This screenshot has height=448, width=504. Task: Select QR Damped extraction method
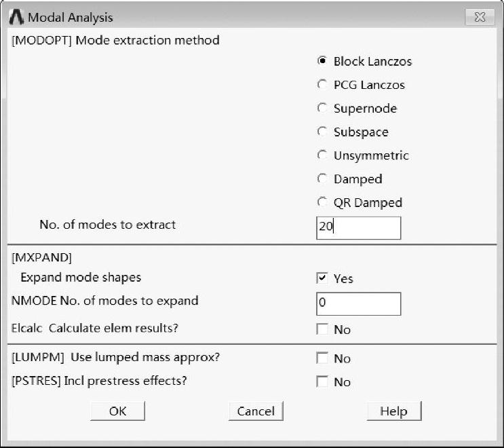pyautogui.click(x=322, y=202)
